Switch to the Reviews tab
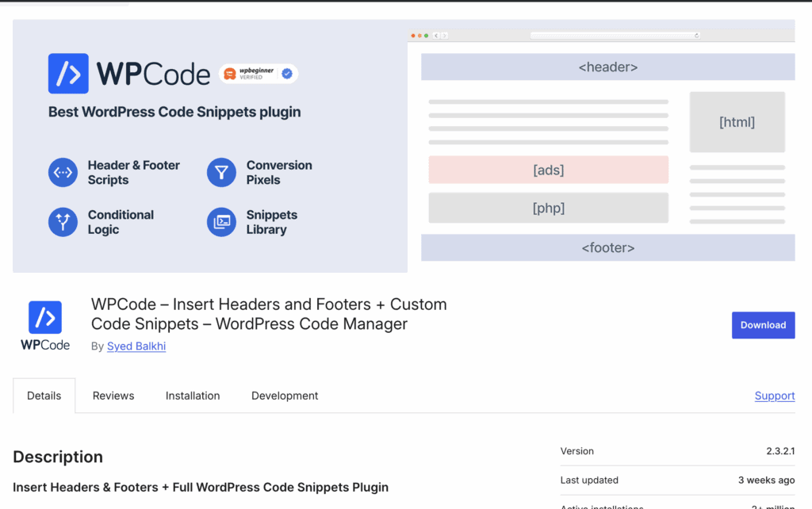 [113, 396]
